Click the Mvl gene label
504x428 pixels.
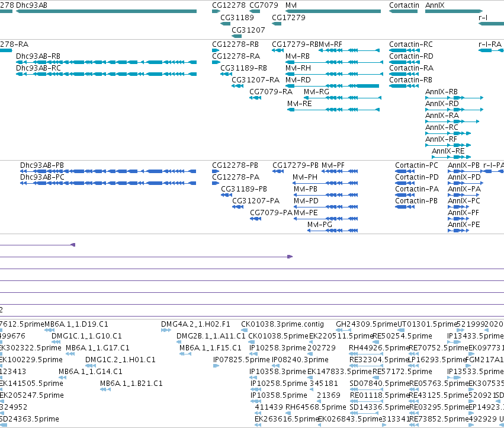pyautogui.click(x=291, y=5)
